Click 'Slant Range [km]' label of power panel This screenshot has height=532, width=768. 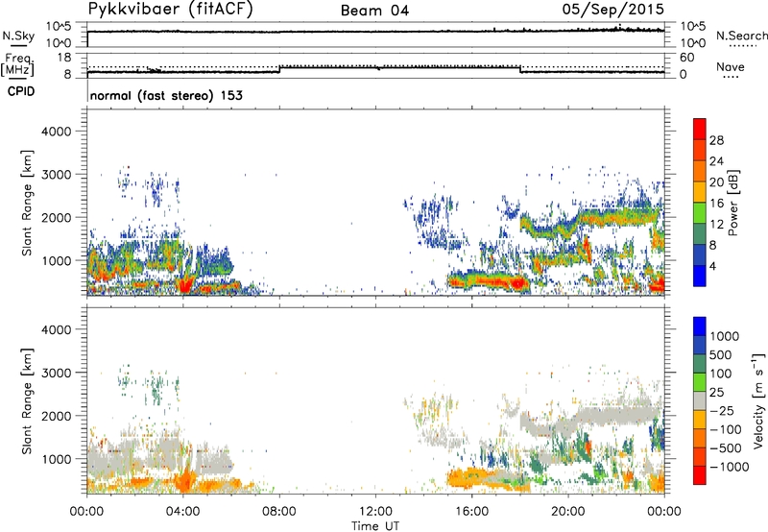pos(27,203)
